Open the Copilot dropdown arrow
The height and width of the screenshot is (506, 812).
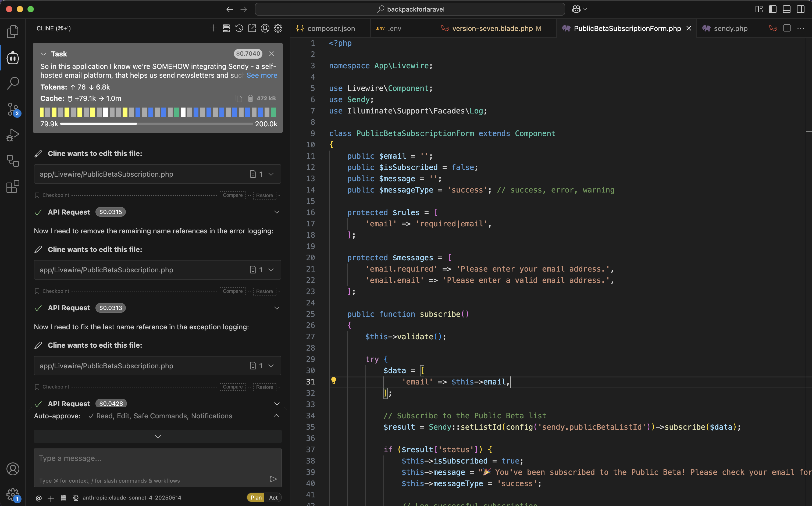585,9
